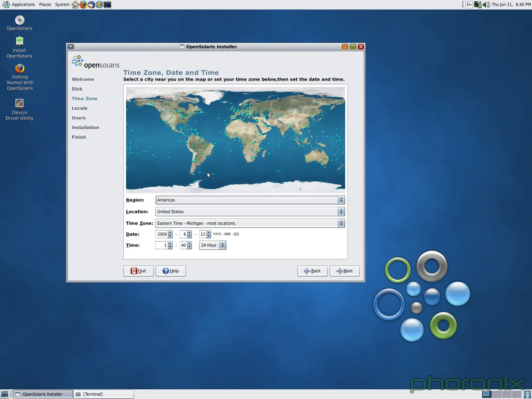Increase the year value spinner
This screenshot has width=532, height=399.
click(170, 232)
